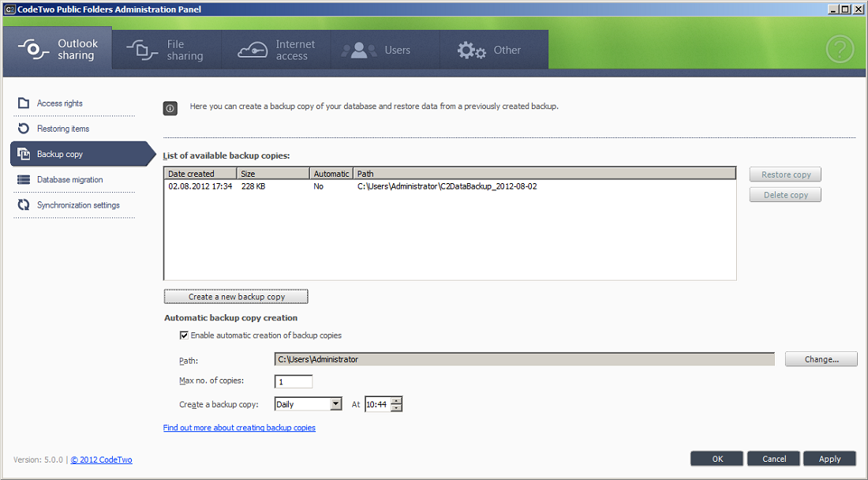
Task: Toggle Enable automatic creation of backup copies
Action: click(x=184, y=335)
